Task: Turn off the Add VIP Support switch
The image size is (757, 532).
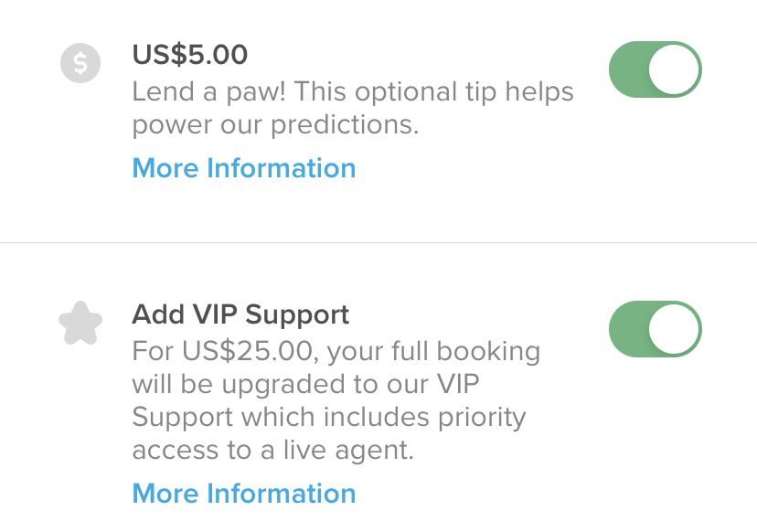Action: pos(655,329)
